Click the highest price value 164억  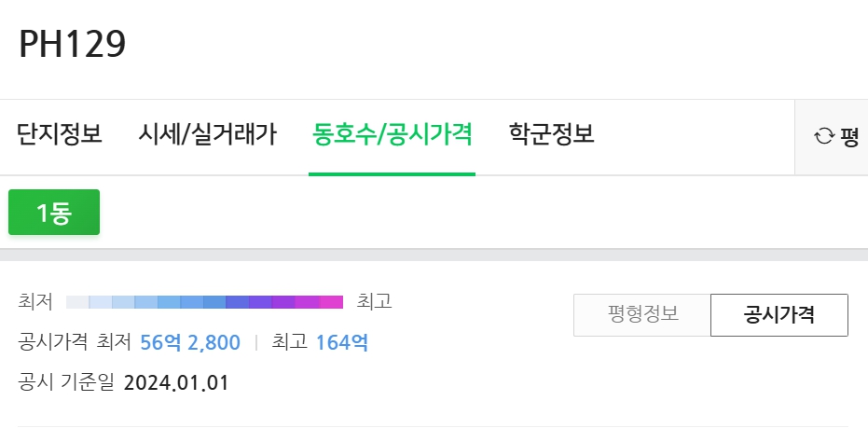pyautogui.click(x=341, y=342)
